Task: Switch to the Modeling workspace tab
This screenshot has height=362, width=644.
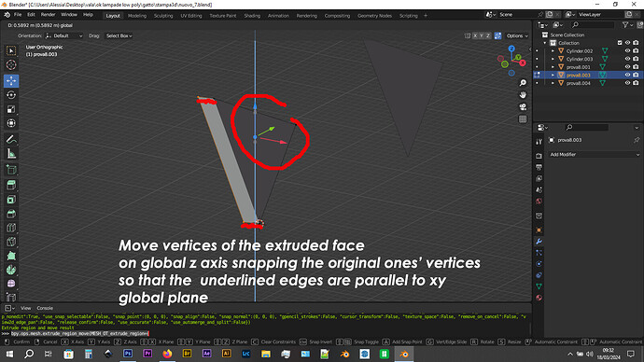Action: (137, 16)
